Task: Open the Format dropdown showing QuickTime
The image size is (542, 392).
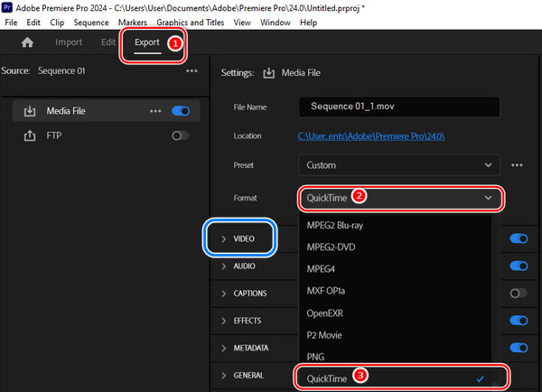Action: (399, 198)
